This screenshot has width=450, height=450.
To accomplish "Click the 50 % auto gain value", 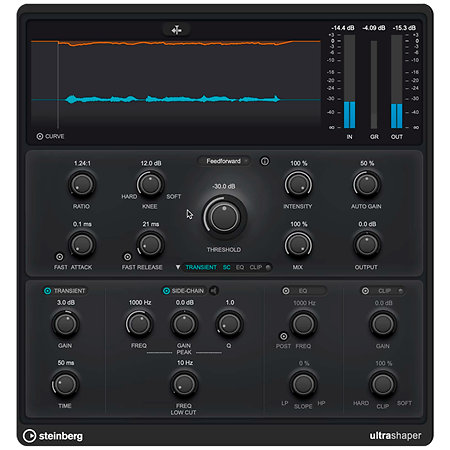I will click(x=367, y=163).
